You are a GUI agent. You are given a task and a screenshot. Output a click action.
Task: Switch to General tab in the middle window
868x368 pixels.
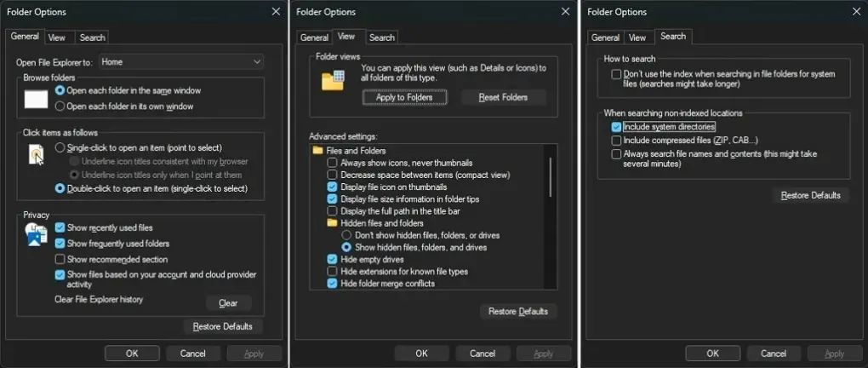[x=314, y=37]
